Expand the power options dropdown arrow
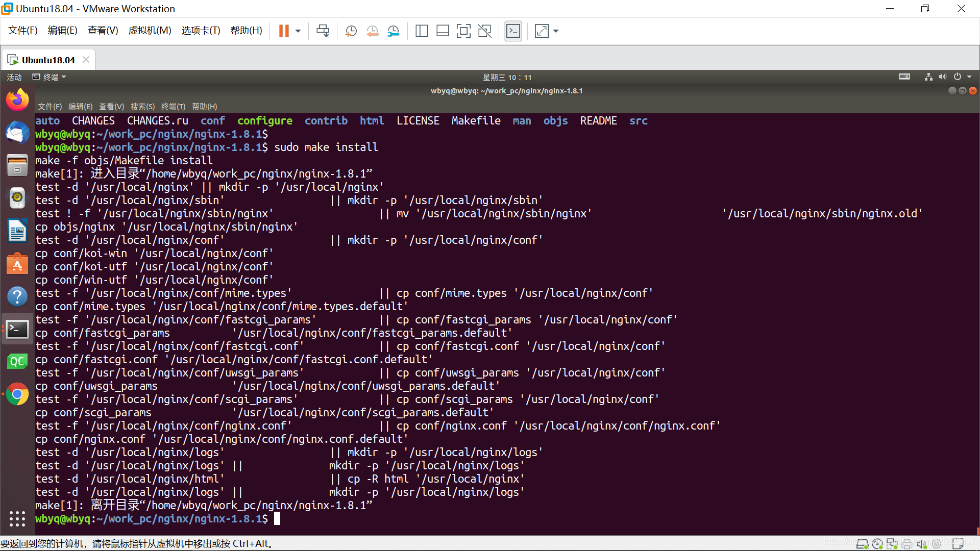The height and width of the screenshot is (551, 980). [298, 31]
